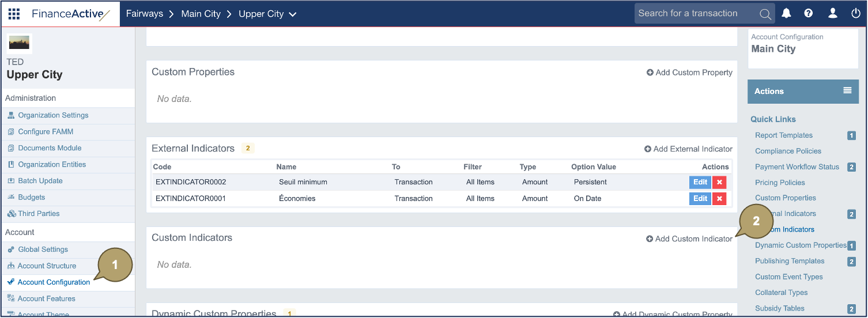The height and width of the screenshot is (318, 868).
Task: Edit the Seuil minimum indicator
Action: 700,182
